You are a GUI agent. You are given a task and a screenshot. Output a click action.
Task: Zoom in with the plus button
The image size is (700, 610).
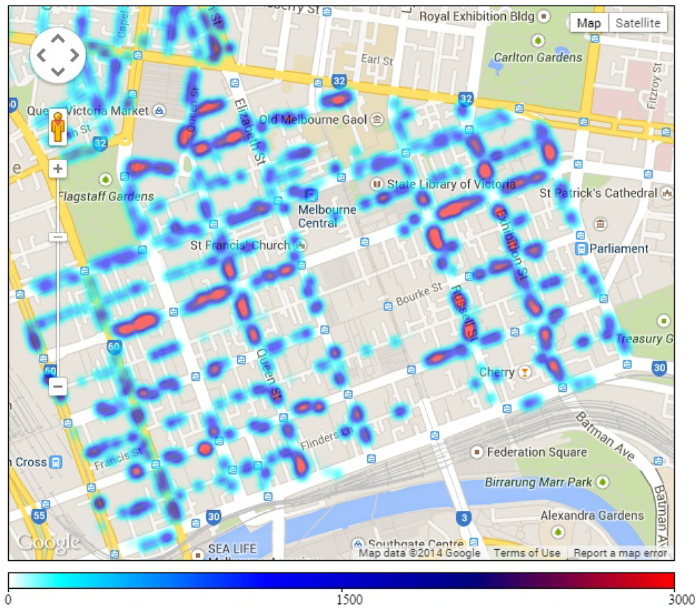57,169
